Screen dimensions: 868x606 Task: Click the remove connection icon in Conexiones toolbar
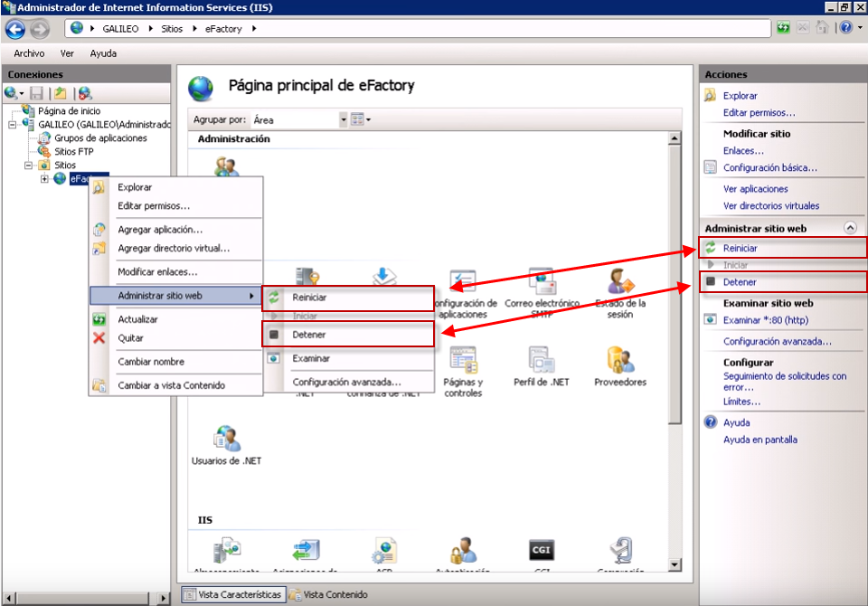(x=85, y=93)
